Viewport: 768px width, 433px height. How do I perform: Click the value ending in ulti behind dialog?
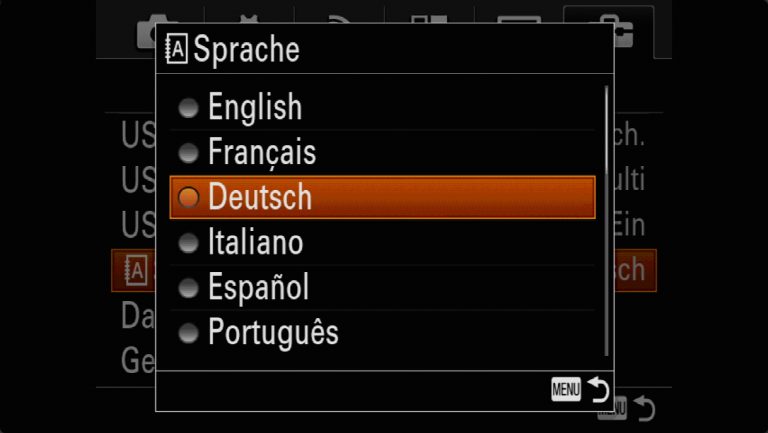coord(629,179)
